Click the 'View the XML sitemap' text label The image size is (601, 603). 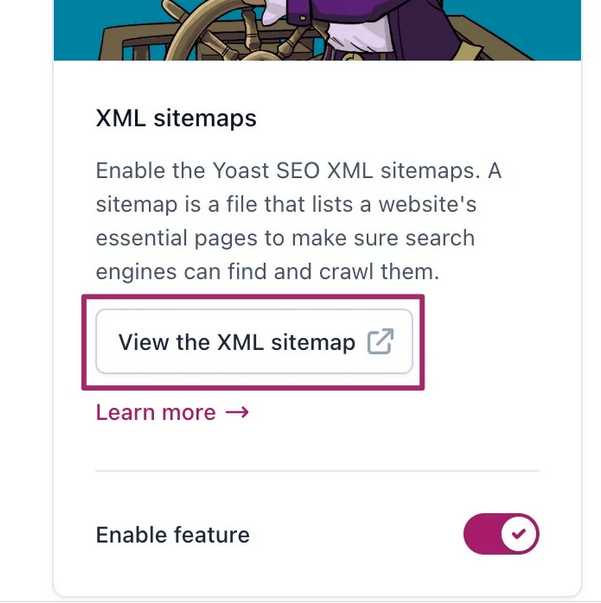tap(236, 342)
